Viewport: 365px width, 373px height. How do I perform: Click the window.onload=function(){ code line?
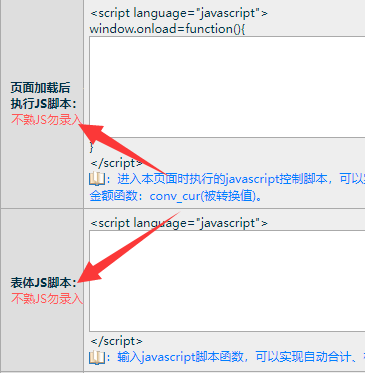click(167, 29)
